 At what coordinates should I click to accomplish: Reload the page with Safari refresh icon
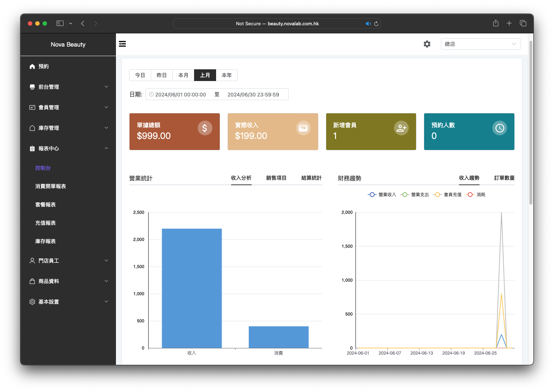coord(376,23)
